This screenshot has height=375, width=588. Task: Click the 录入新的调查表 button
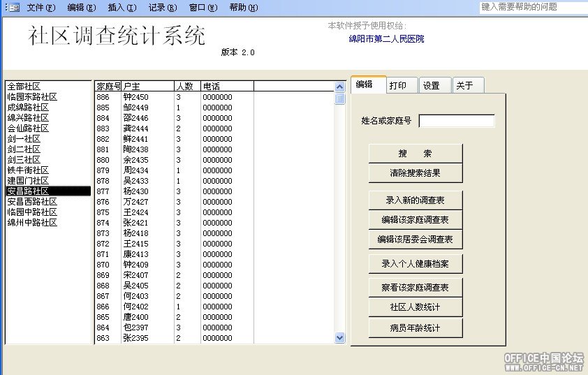tap(416, 200)
